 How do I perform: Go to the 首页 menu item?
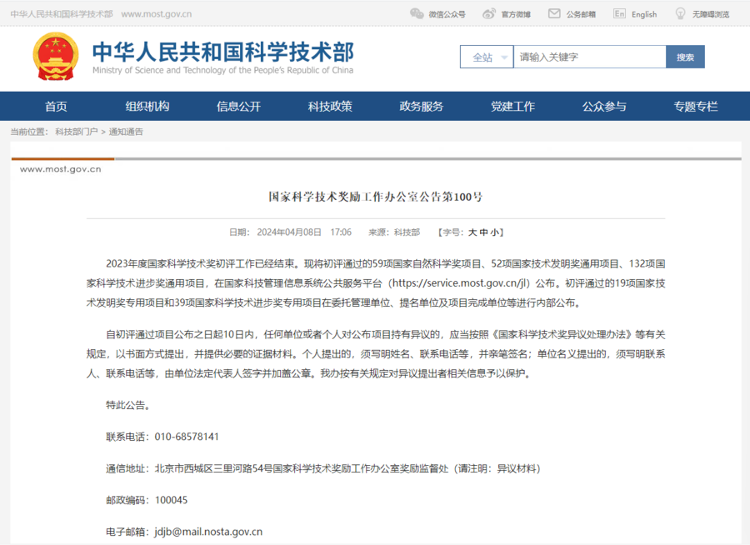point(56,106)
